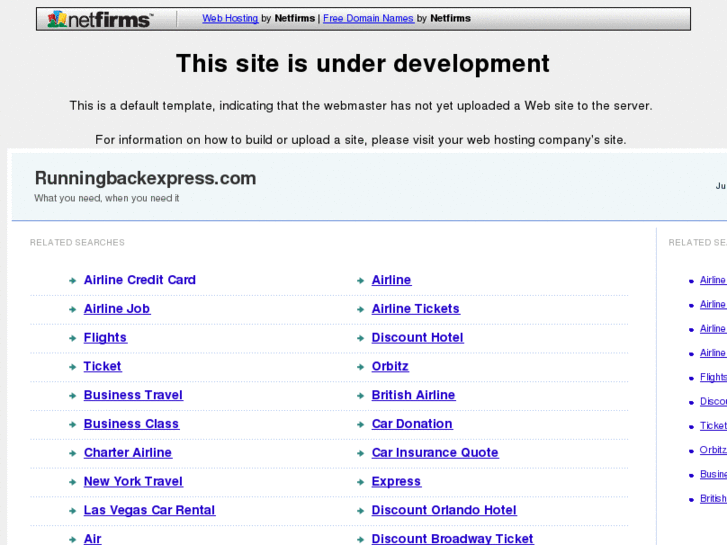Open the Discount Hotel link
Viewport: 727px width, 545px height.
(x=418, y=337)
